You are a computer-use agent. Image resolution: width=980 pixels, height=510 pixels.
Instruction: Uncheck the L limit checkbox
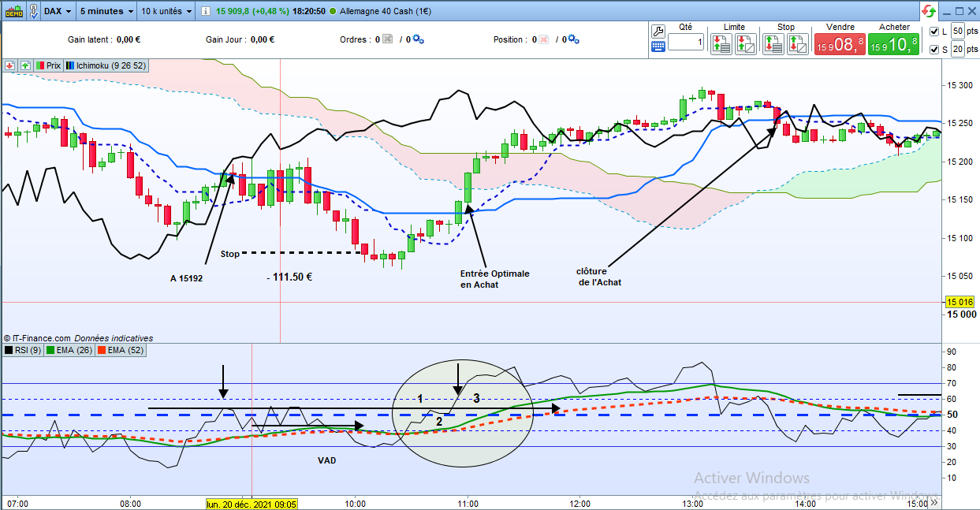(934, 32)
